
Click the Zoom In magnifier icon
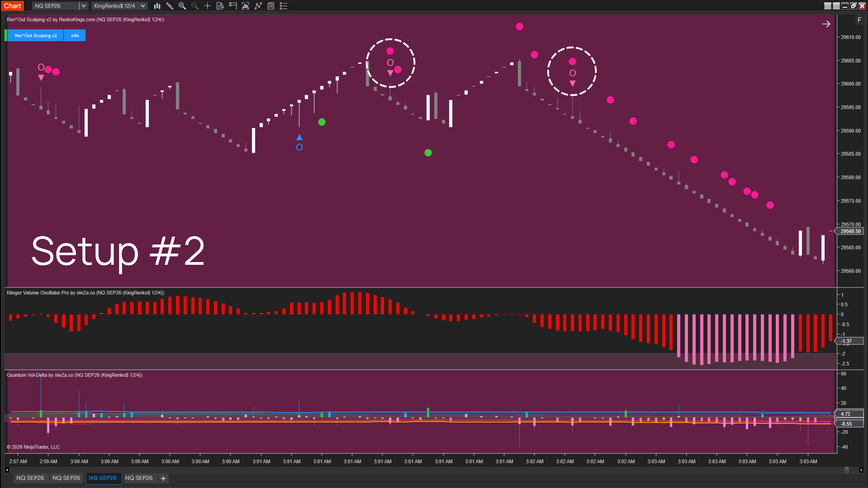coord(182,6)
